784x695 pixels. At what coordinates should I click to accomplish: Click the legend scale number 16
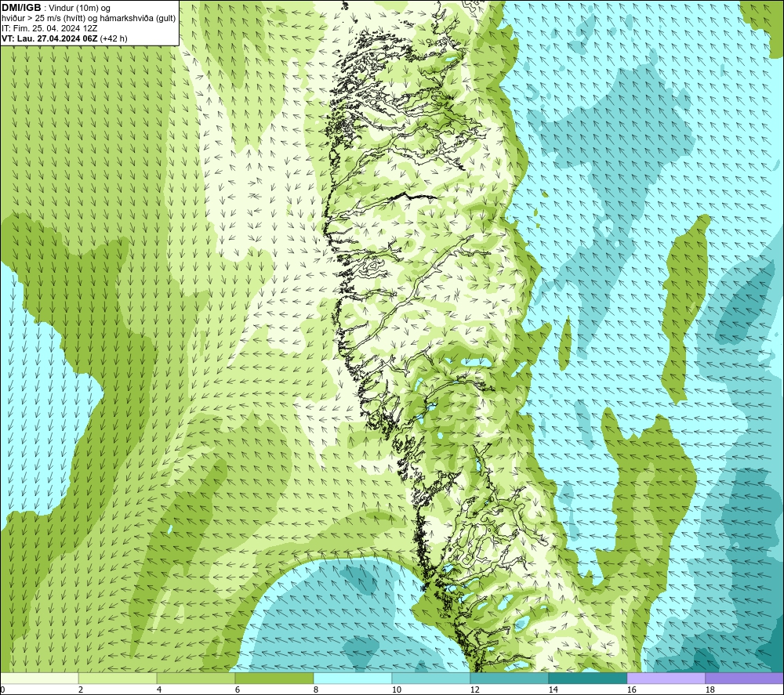point(631,690)
